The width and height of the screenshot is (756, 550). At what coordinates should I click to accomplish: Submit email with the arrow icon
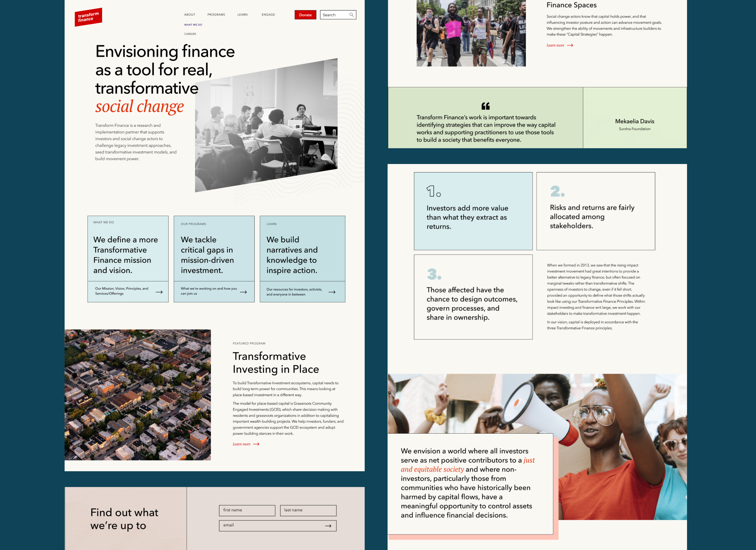coord(328,526)
